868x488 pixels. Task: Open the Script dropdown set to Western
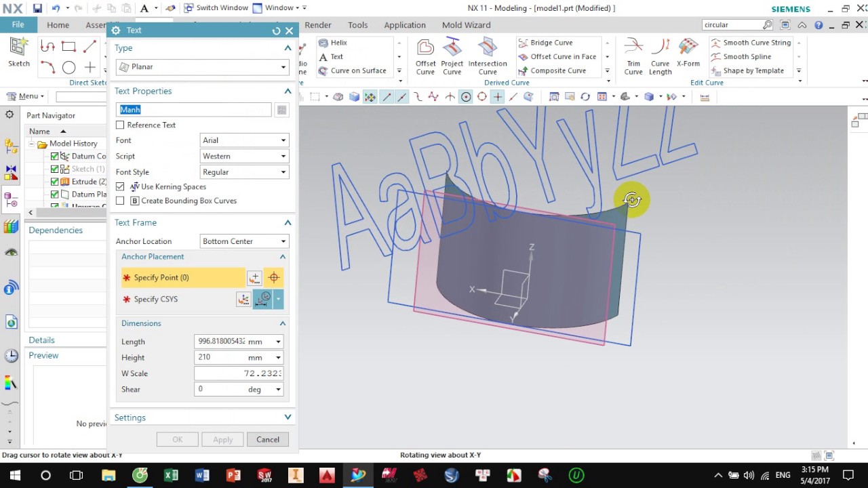click(244, 156)
